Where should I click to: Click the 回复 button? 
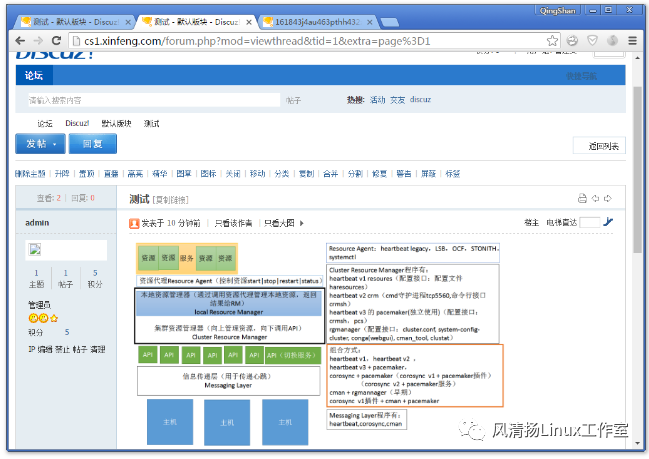(93, 144)
